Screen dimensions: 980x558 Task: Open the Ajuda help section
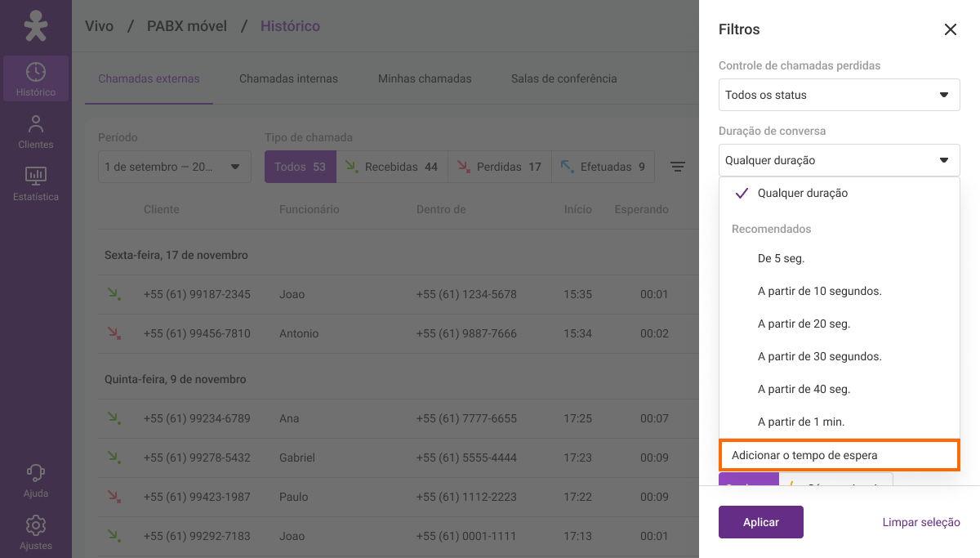click(x=36, y=480)
